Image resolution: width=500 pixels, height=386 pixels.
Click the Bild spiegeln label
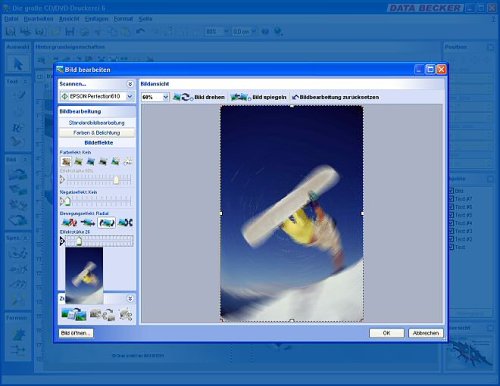pos(269,97)
